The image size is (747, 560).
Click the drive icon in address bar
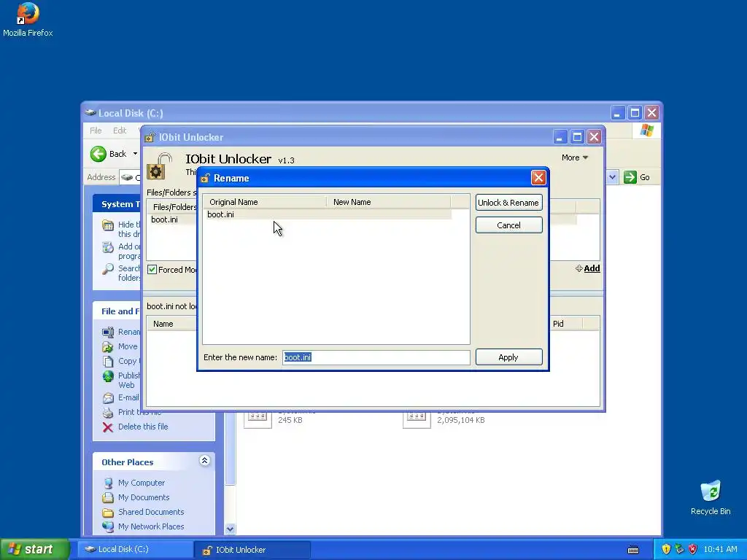click(x=127, y=177)
